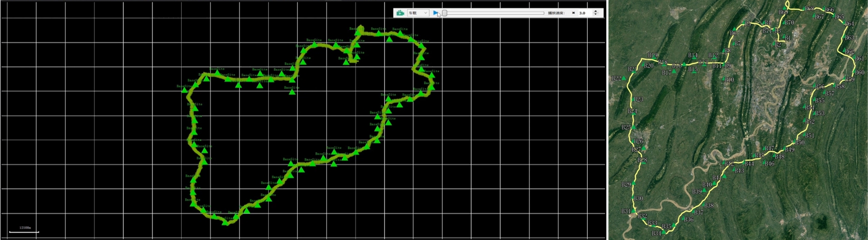Screen dimensions: 868x240
Task: Click the B30 label on satellite map
Action: (x=639, y=198)
